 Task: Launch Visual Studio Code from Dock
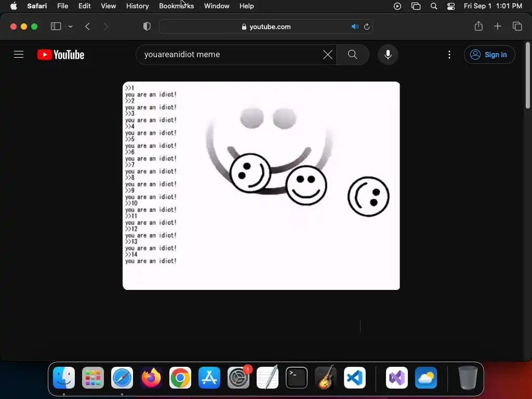tap(354, 378)
